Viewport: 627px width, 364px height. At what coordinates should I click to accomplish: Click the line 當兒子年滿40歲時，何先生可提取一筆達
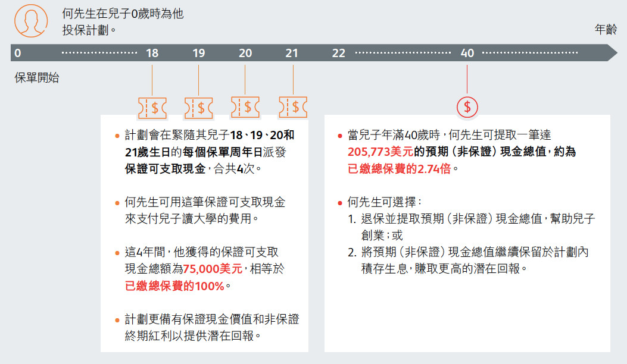(449, 134)
